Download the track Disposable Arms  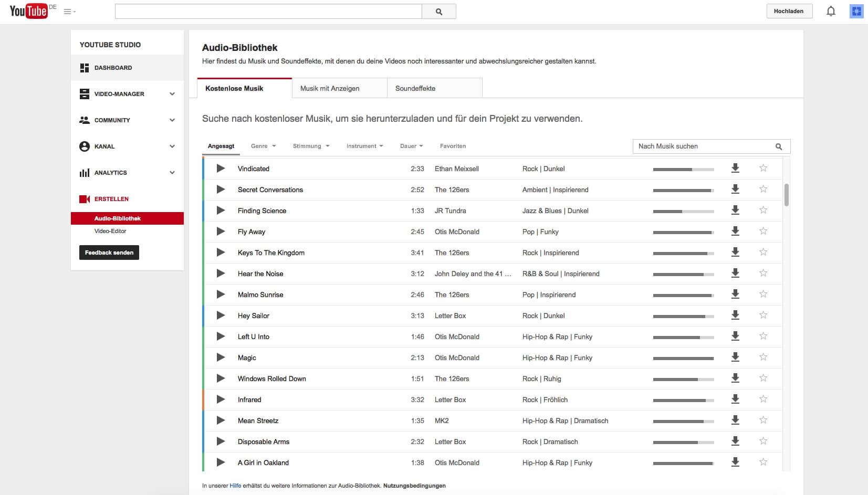point(735,441)
